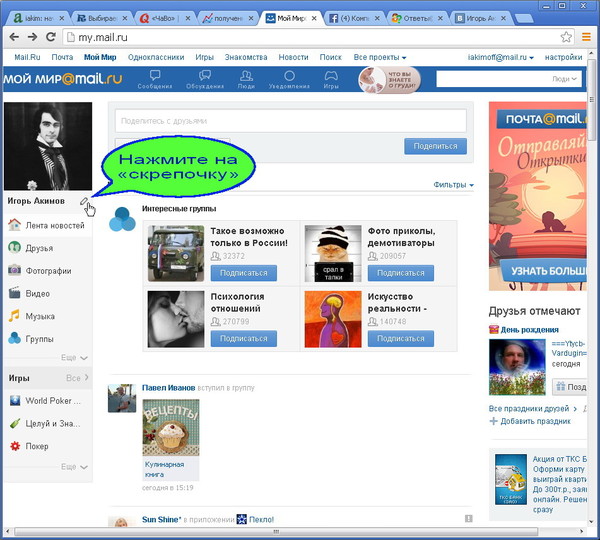This screenshot has height=540, width=600.
Task: Show all games via Все arrow
Action: [x=77, y=378]
